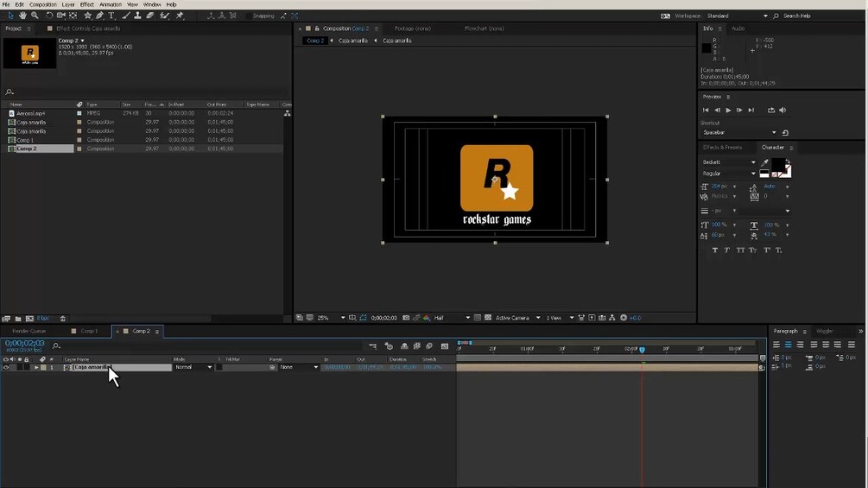Select the Comp 1 project item
The height and width of the screenshot is (488, 868).
click(x=25, y=140)
